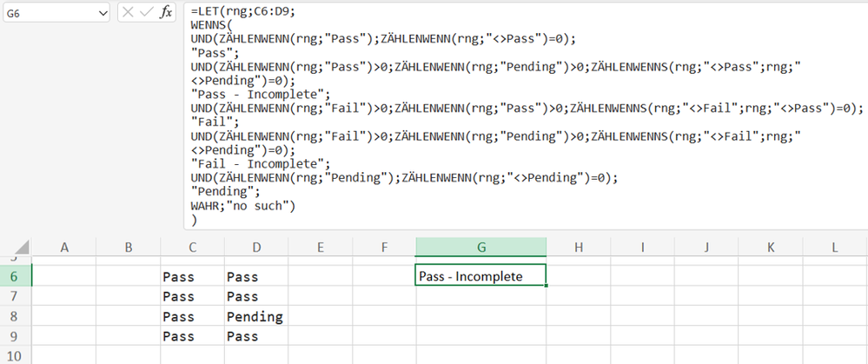Expand the Name Box dropdown arrow

coord(103,13)
